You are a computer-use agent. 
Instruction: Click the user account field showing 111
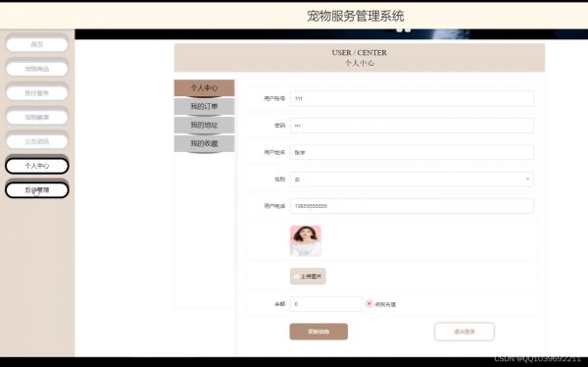(x=412, y=98)
